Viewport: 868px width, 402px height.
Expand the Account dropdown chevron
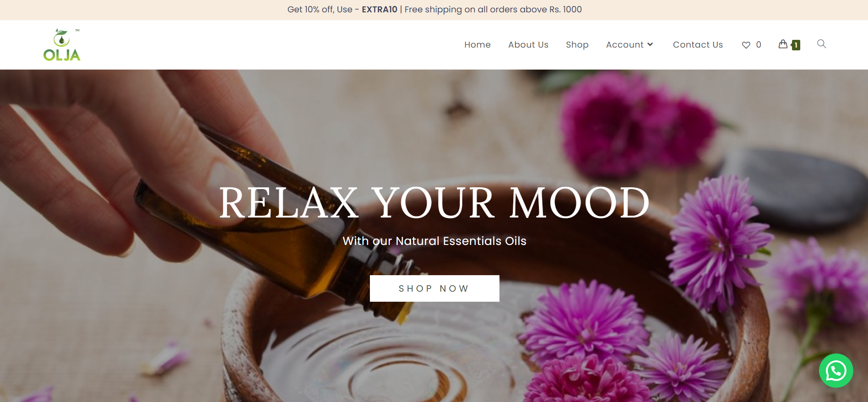(650, 44)
